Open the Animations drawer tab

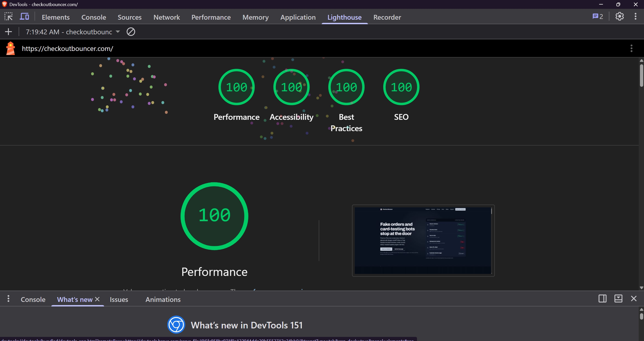(163, 299)
